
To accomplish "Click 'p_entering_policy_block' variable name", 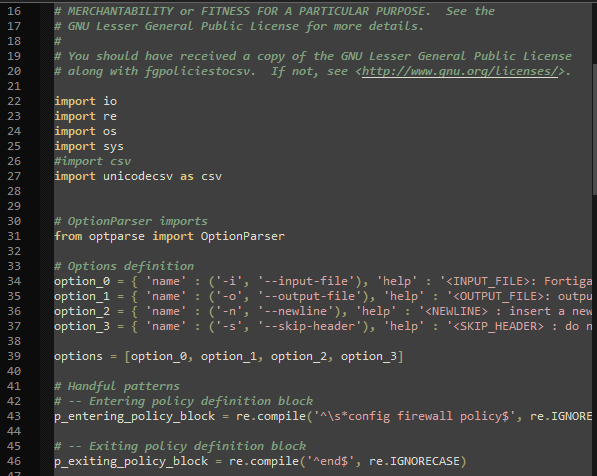I will pos(134,416).
